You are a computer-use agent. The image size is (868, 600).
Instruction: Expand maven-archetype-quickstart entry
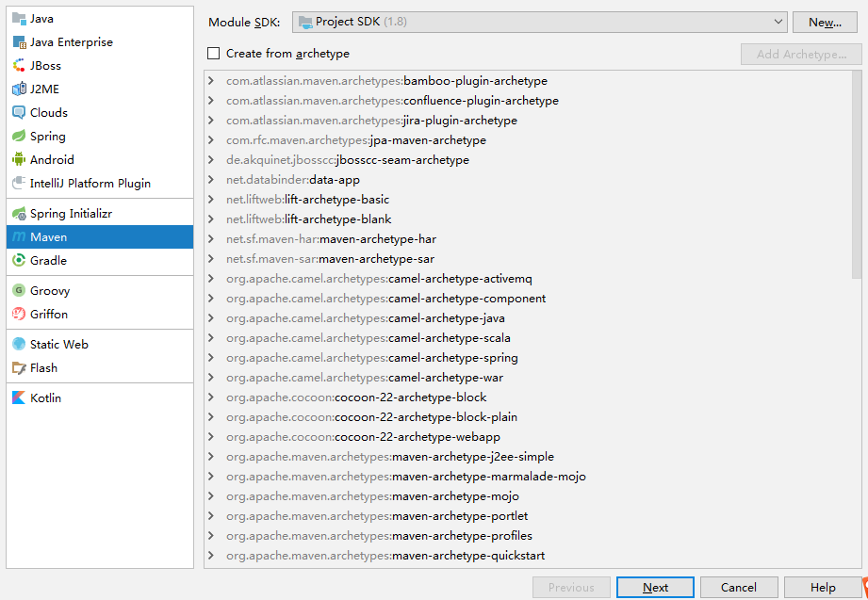point(211,555)
